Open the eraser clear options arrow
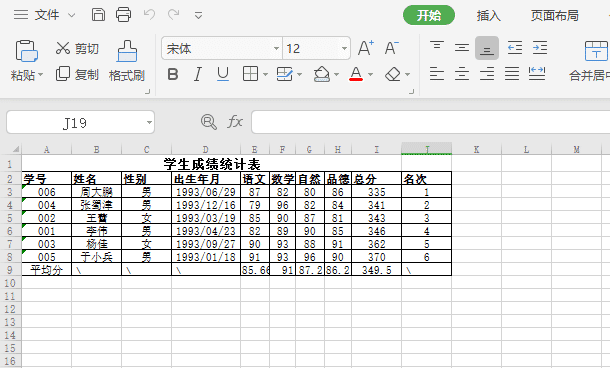This screenshot has width=610, height=368. 407,74
